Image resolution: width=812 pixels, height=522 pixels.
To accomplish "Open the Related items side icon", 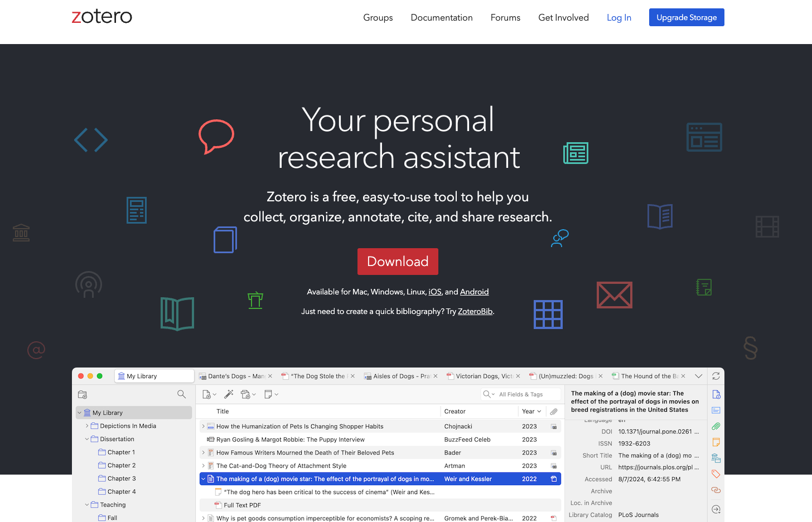I will (716, 490).
